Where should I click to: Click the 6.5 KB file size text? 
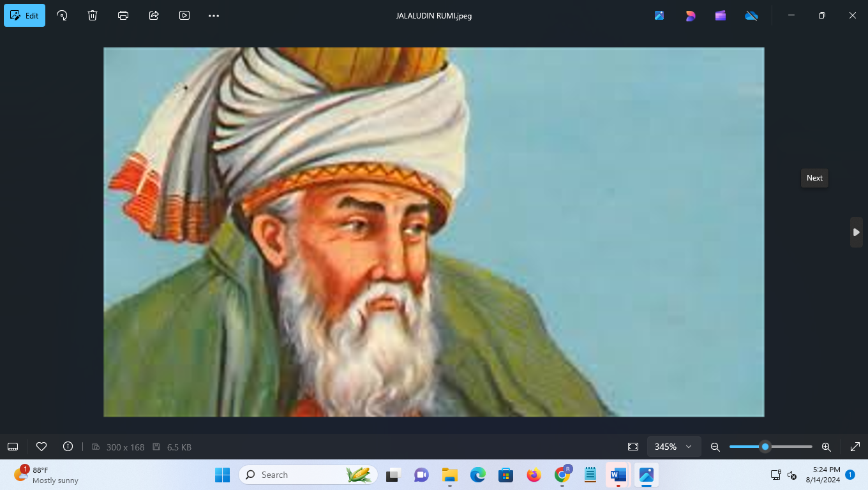click(x=179, y=447)
